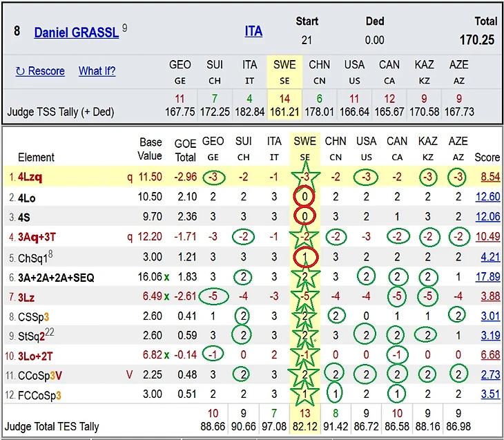Open the 12.60 score for 4Lo

[x=487, y=197]
